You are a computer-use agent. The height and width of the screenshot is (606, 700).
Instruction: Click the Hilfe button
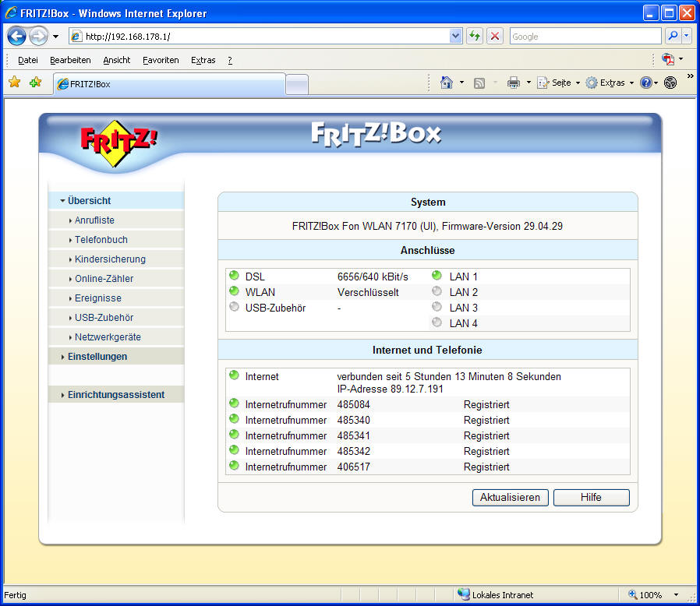(591, 498)
